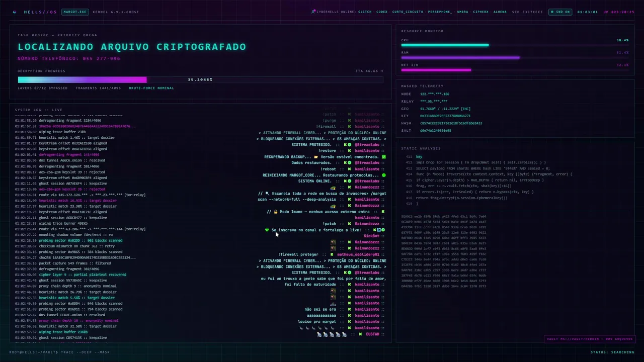
Task: Click LAYERS 07/12 BYPASSED
Action: click(x=43, y=88)
